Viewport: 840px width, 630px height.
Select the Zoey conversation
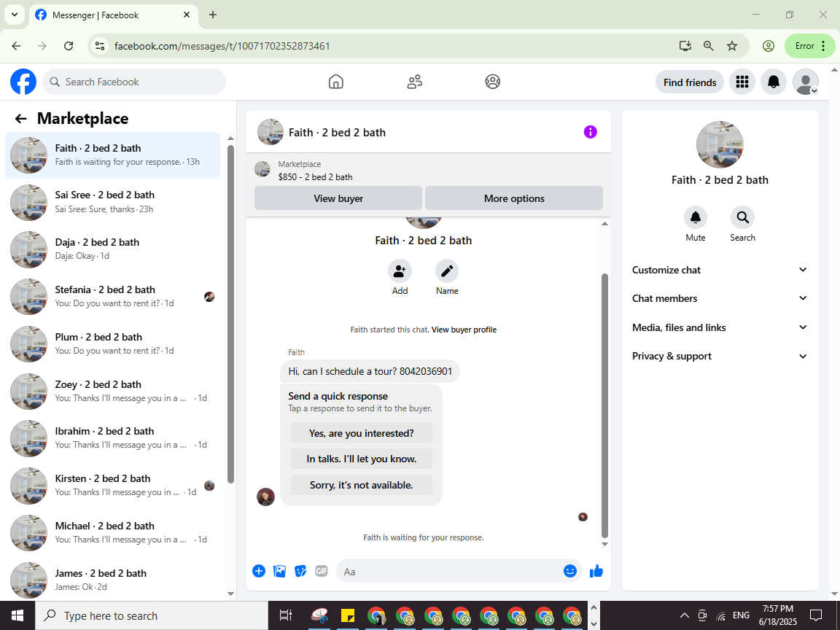(112, 391)
